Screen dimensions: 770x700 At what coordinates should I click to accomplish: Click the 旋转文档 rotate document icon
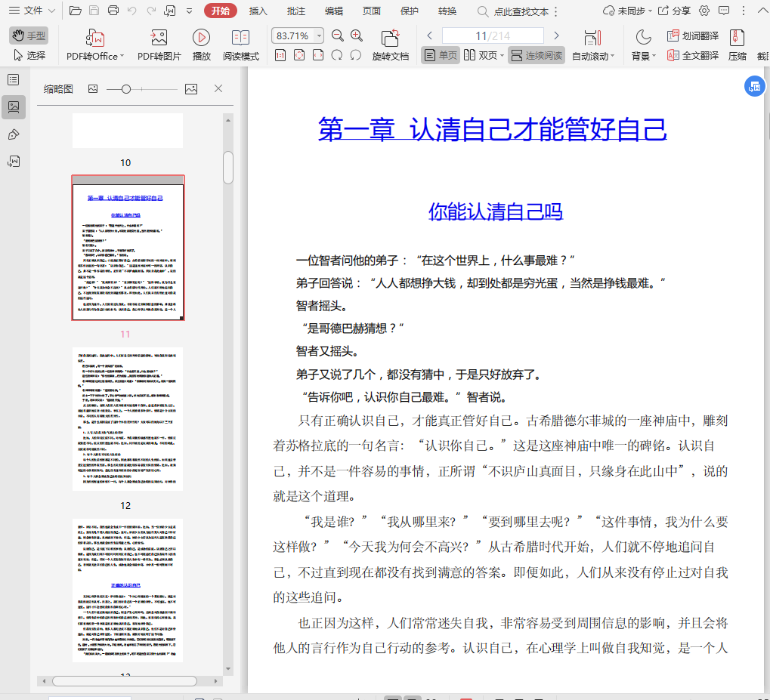[390, 38]
